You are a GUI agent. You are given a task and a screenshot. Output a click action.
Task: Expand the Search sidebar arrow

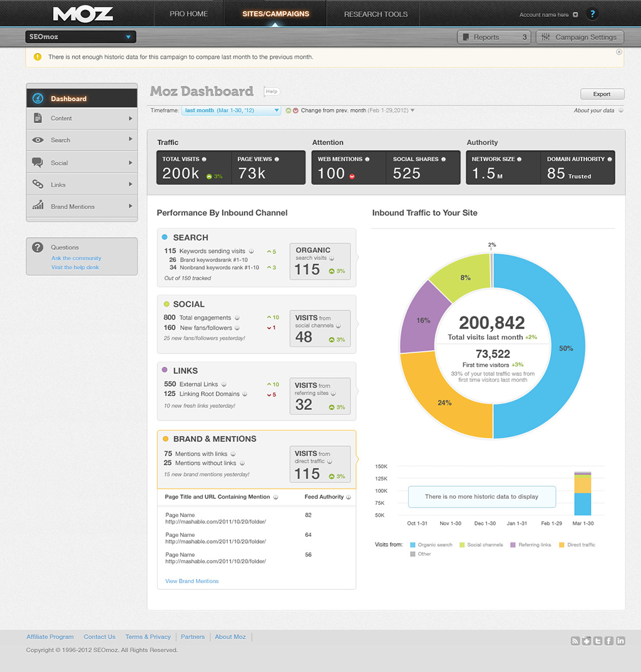tap(130, 140)
